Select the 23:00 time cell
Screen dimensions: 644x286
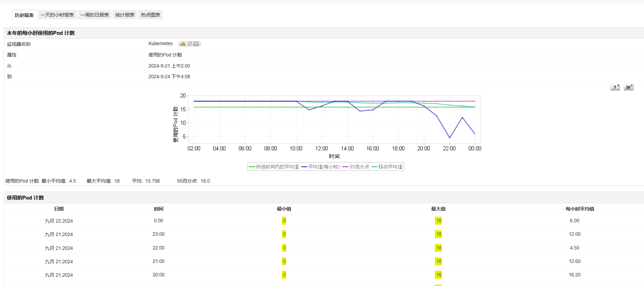[158, 234]
